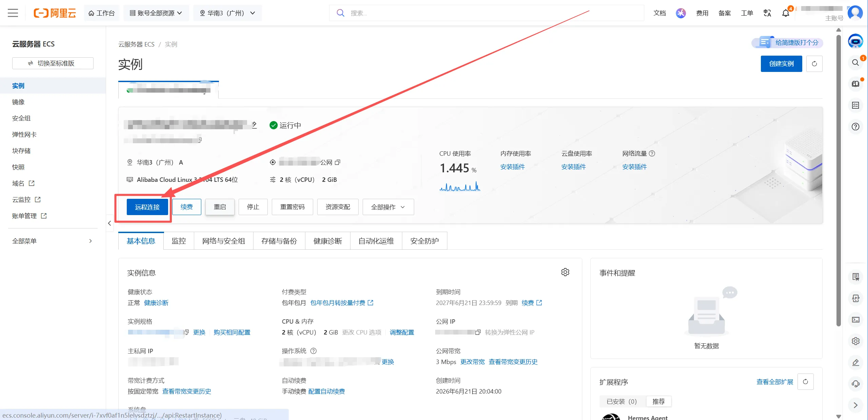This screenshot has width=868, height=420.
Task: Click 配置自动续费 link
Action: click(326, 392)
